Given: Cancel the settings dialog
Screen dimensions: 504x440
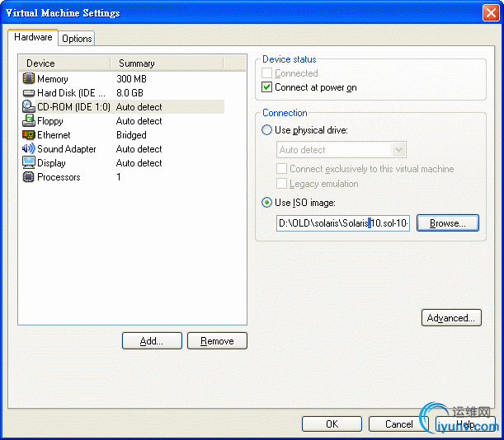Looking at the screenshot, I should 399,424.
